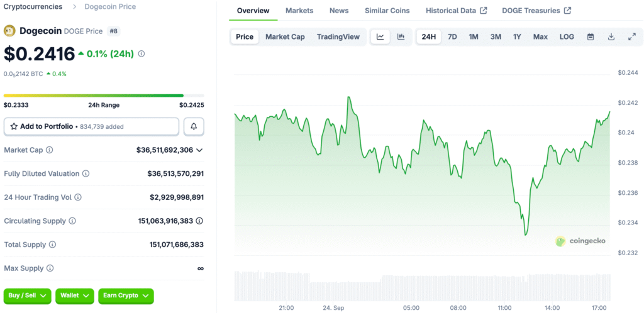Viewport: 644px width, 313px height.
Task: Open the Total Supply info icon
Action: tap(53, 244)
